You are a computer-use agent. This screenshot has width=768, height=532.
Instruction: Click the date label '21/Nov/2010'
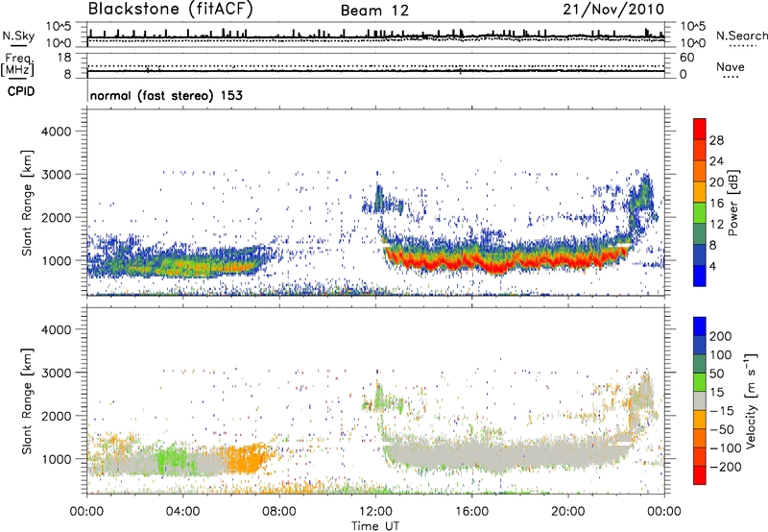click(x=613, y=10)
